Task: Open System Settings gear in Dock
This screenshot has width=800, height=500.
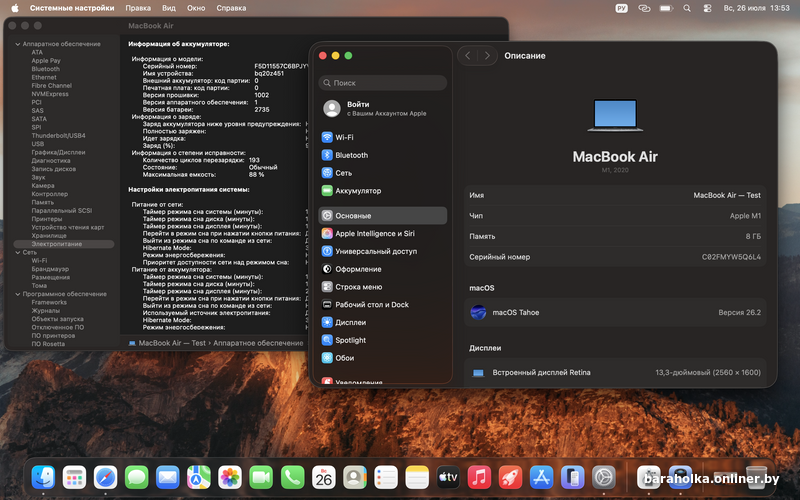Action: point(604,478)
